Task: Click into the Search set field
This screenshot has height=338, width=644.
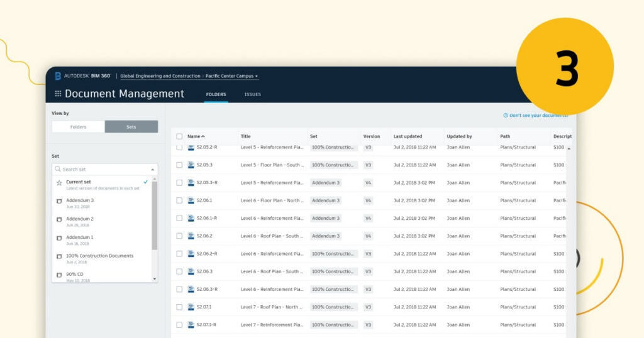Action: [x=101, y=169]
